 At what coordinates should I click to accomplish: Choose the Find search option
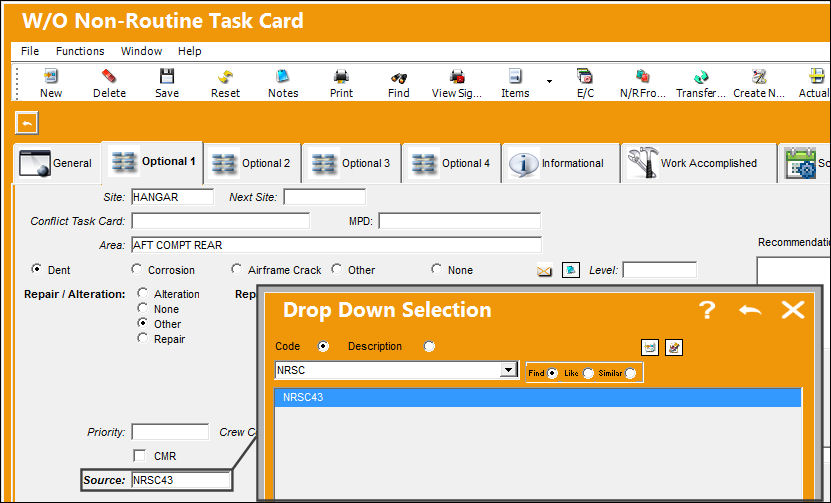coord(552,373)
